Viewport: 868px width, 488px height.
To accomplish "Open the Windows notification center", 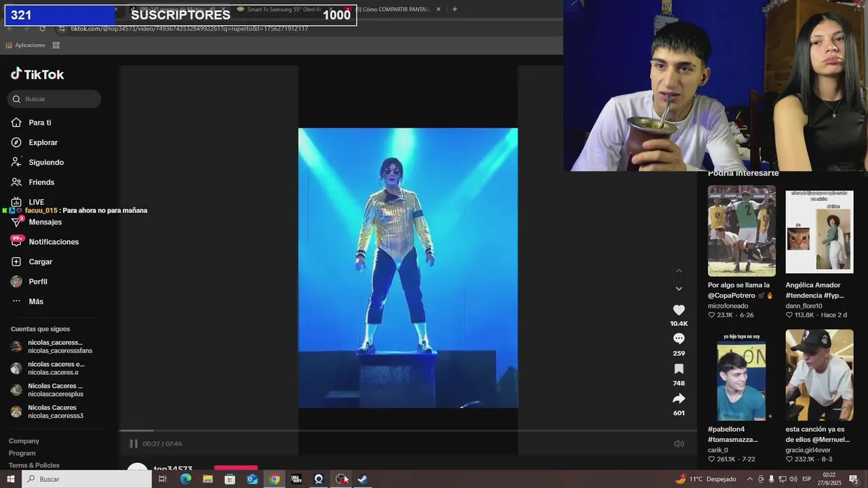I will coord(854,479).
